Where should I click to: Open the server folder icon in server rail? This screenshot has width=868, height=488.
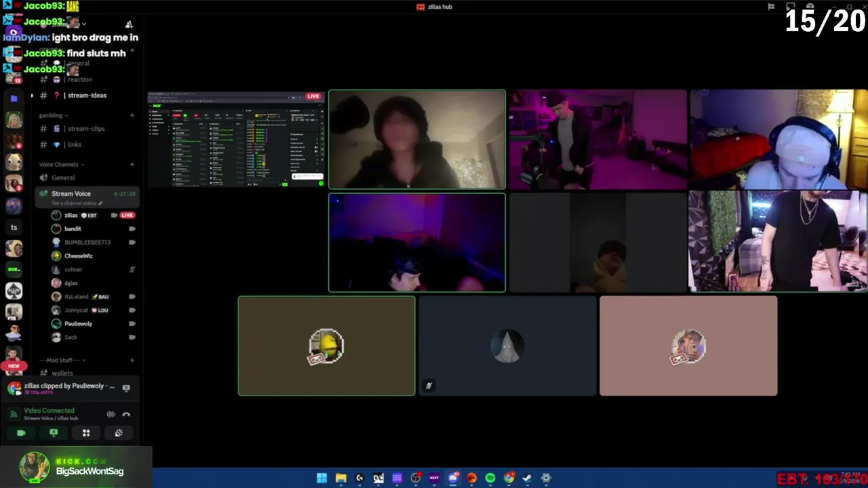[14, 98]
